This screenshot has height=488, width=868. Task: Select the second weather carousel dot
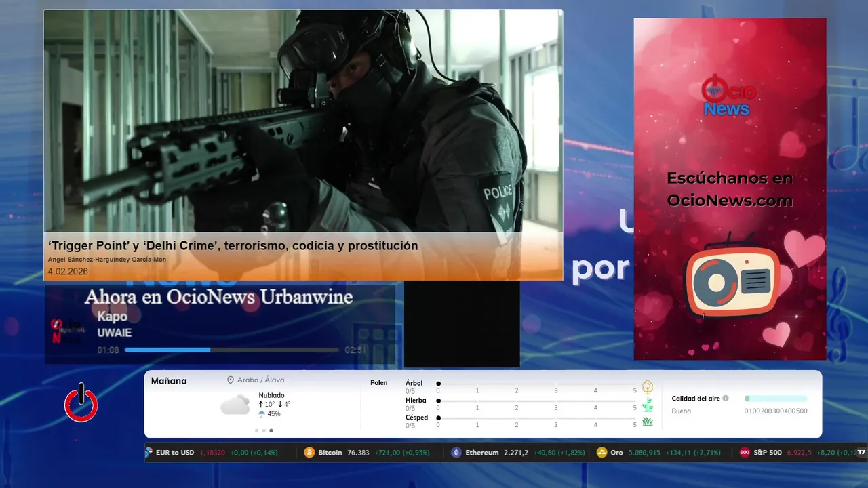tap(264, 430)
